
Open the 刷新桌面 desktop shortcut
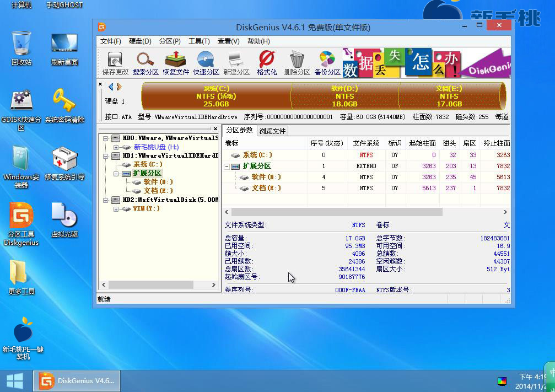64,49
